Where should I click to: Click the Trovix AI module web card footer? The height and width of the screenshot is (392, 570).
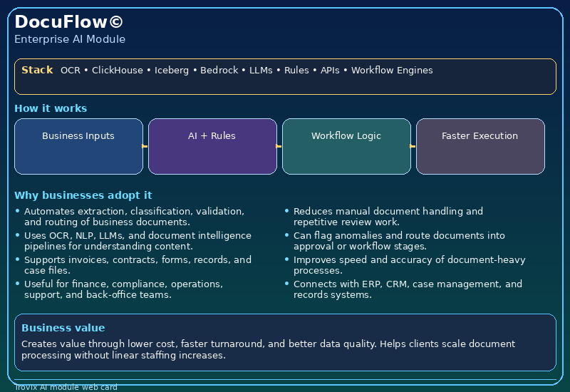pyautogui.click(x=66, y=387)
